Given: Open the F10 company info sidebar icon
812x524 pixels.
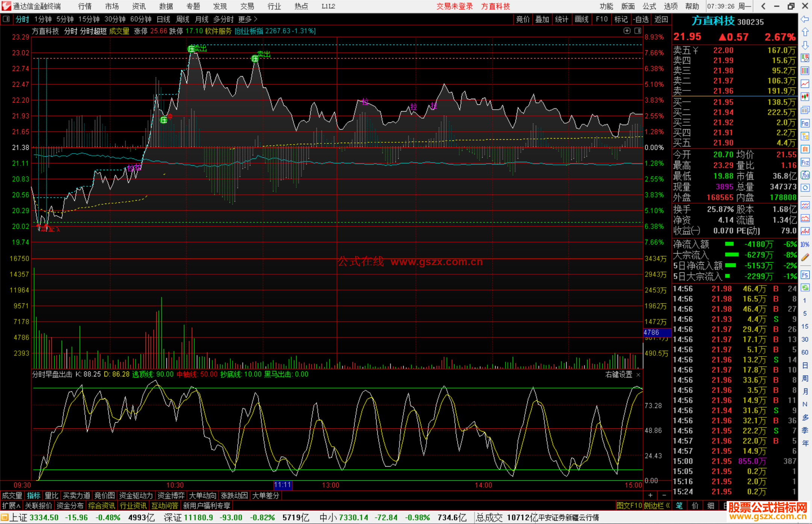Looking at the screenshot, I should tap(805, 123).
